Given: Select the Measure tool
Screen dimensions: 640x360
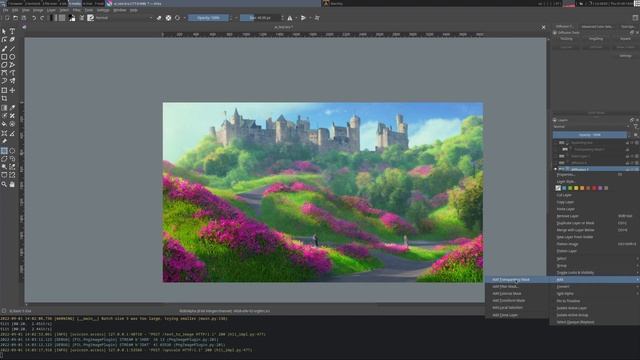Looking at the screenshot, I should tap(12, 133).
